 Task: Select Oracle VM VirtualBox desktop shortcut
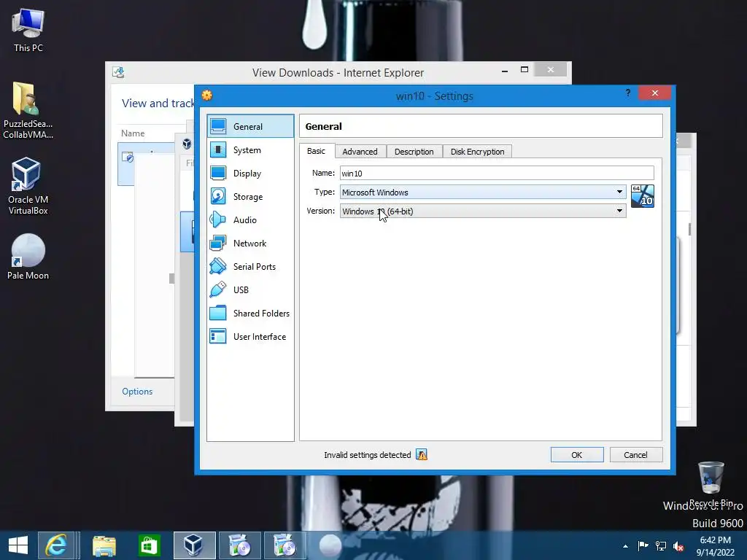[28, 186]
